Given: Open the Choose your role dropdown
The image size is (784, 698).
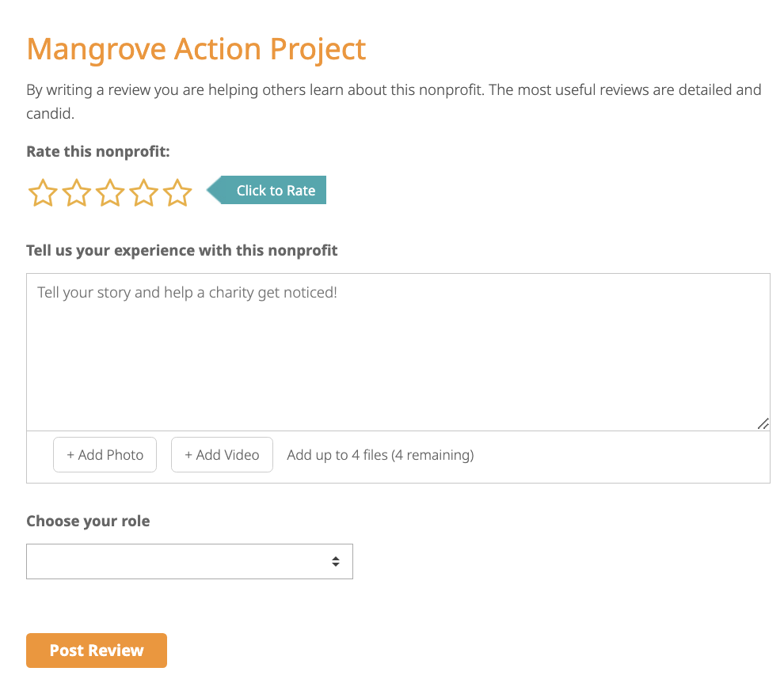Looking at the screenshot, I should [189, 562].
